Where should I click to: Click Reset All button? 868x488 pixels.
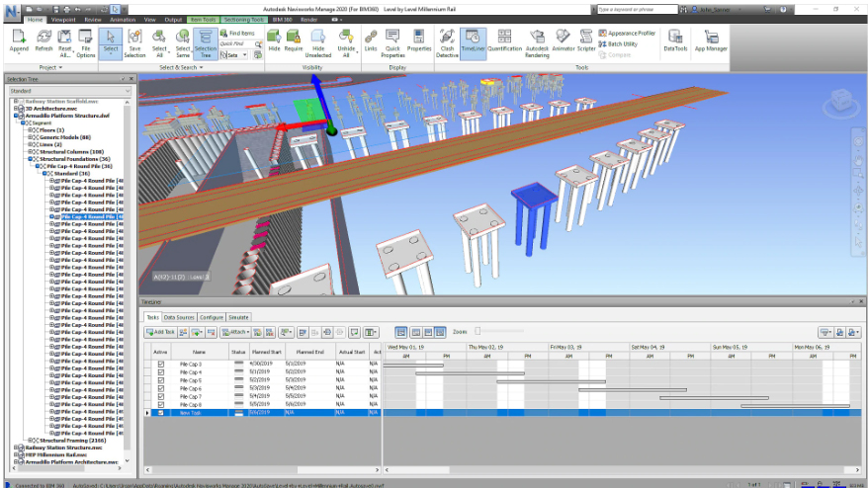click(65, 42)
